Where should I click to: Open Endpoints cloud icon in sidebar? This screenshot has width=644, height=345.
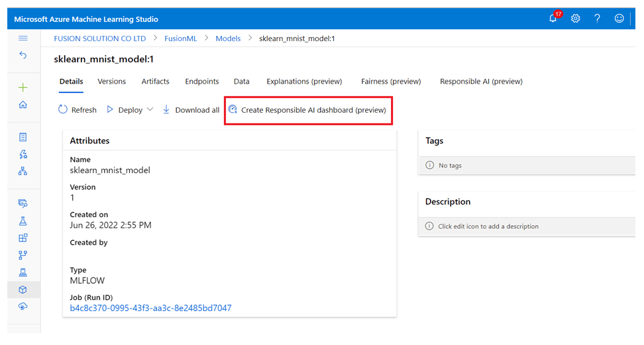pyautogui.click(x=23, y=307)
